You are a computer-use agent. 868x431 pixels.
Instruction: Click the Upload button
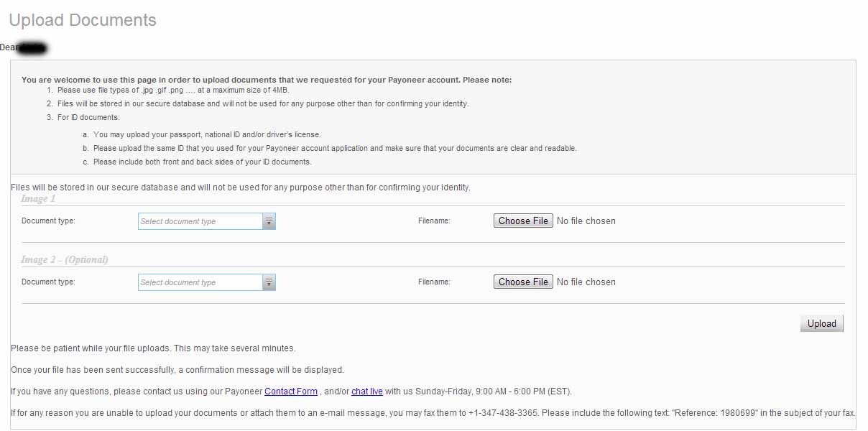(821, 323)
